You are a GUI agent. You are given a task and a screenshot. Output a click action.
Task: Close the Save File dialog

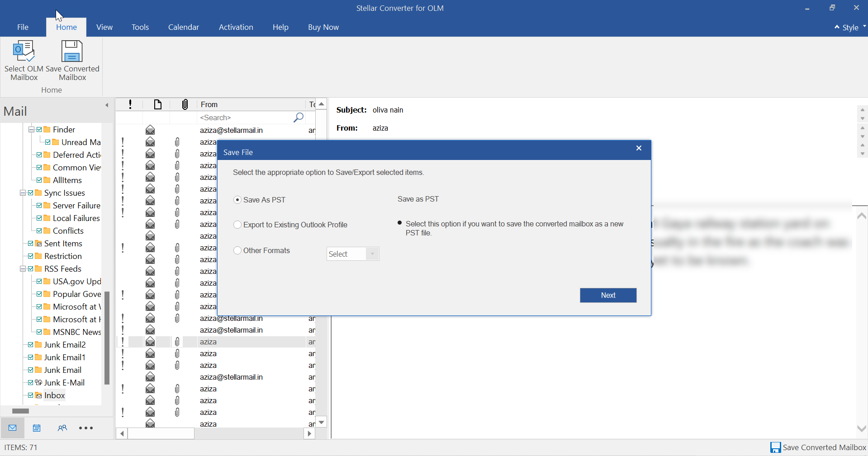click(x=639, y=148)
